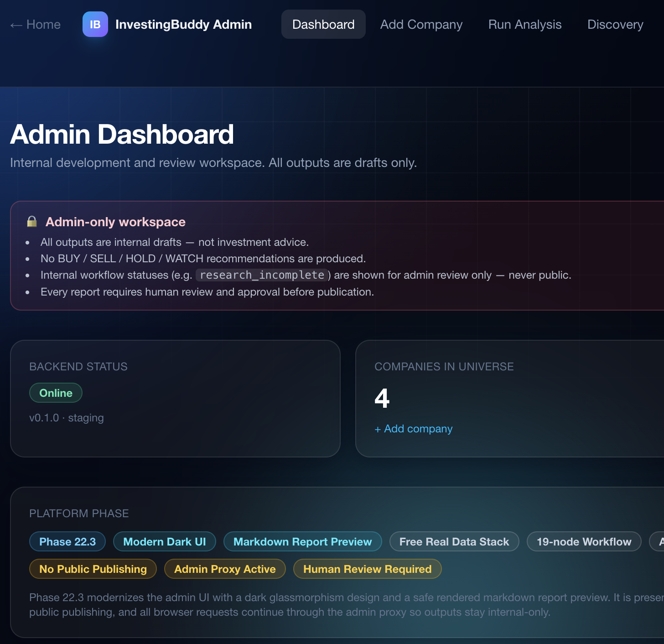Click the InvestingBuddy Admin title
664x644 pixels.
(183, 24)
